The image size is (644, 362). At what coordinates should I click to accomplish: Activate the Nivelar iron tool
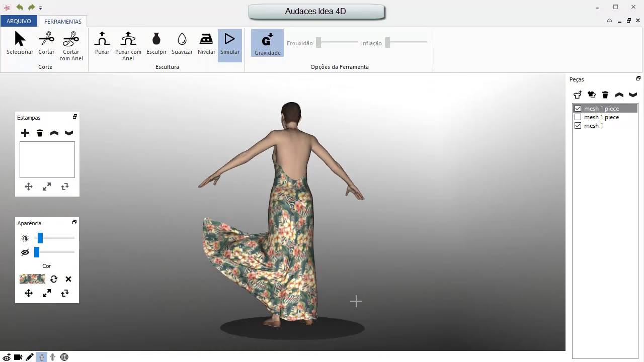pos(206,43)
